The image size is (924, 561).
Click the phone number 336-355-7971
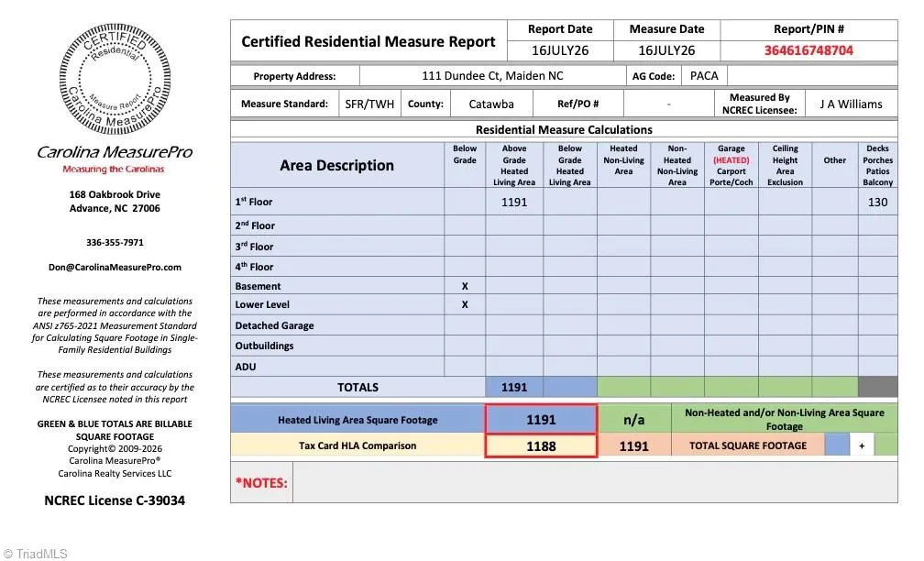point(115,243)
